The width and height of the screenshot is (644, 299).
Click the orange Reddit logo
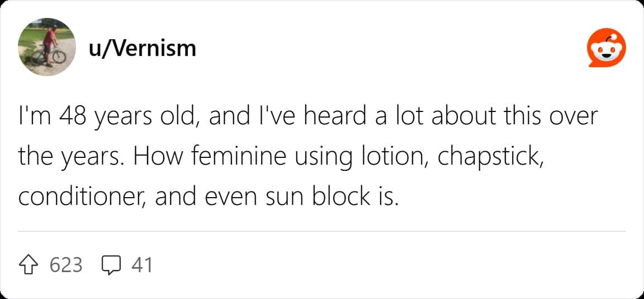(x=605, y=49)
